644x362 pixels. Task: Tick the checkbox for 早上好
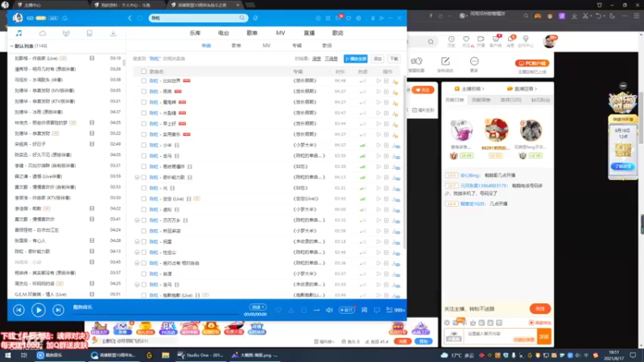(x=144, y=124)
